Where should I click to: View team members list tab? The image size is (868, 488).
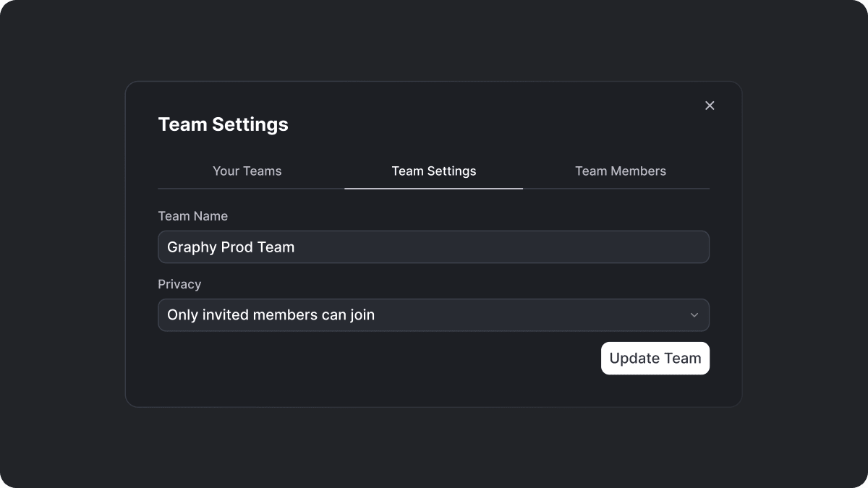[x=620, y=171]
